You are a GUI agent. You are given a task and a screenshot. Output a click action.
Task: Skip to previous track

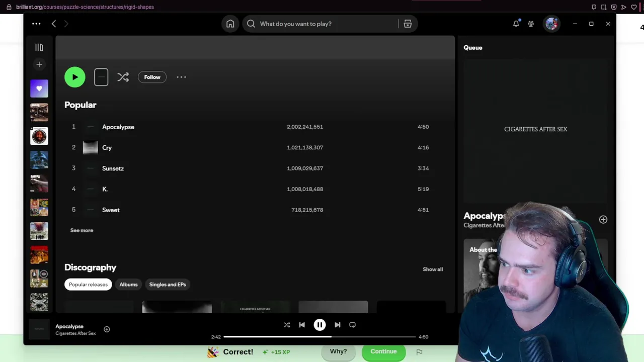(302, 325)
